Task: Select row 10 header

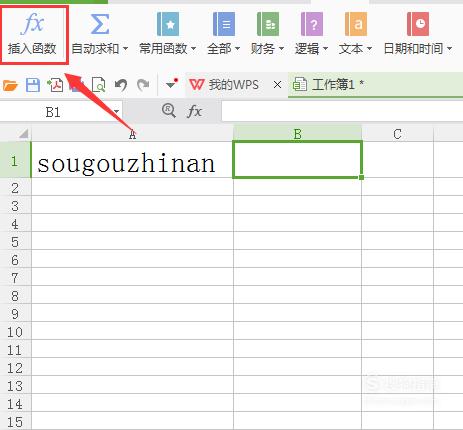Action: click(x=15, y=332)
